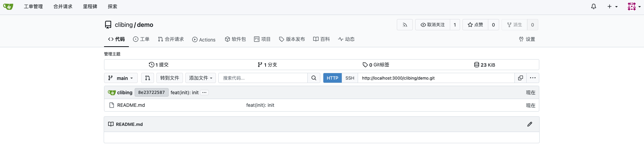Viewport: 644px width, 149px height.
Task: Expand the plus create menu
Action: pos(612,6)
